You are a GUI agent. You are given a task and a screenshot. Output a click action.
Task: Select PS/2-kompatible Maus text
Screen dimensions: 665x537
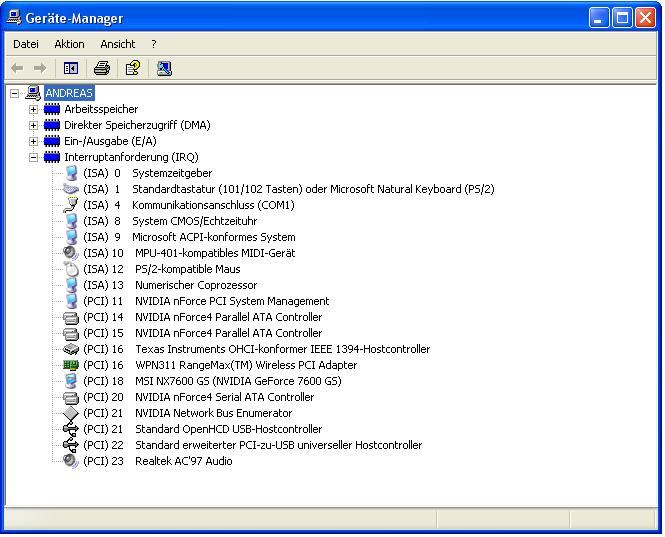187,269
